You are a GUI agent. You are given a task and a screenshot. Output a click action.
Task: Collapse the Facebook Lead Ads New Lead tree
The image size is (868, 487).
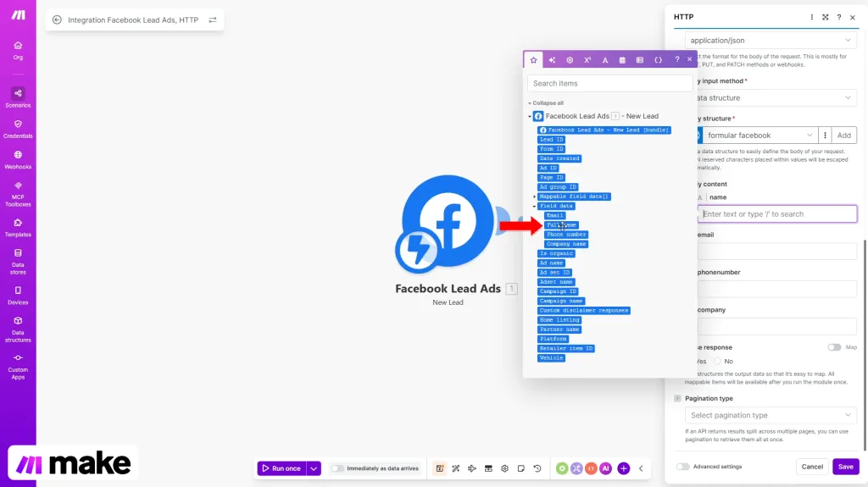[x=530, y=116]
